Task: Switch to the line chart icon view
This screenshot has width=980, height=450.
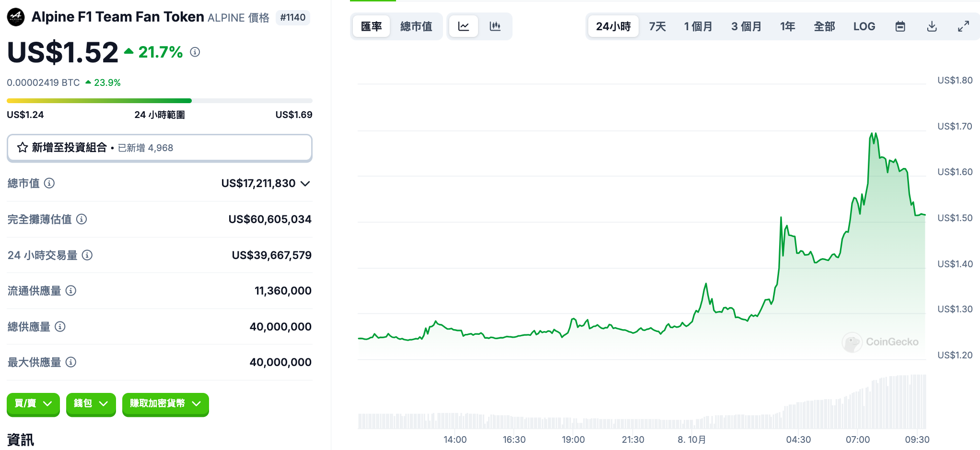Action: [463, 26]
